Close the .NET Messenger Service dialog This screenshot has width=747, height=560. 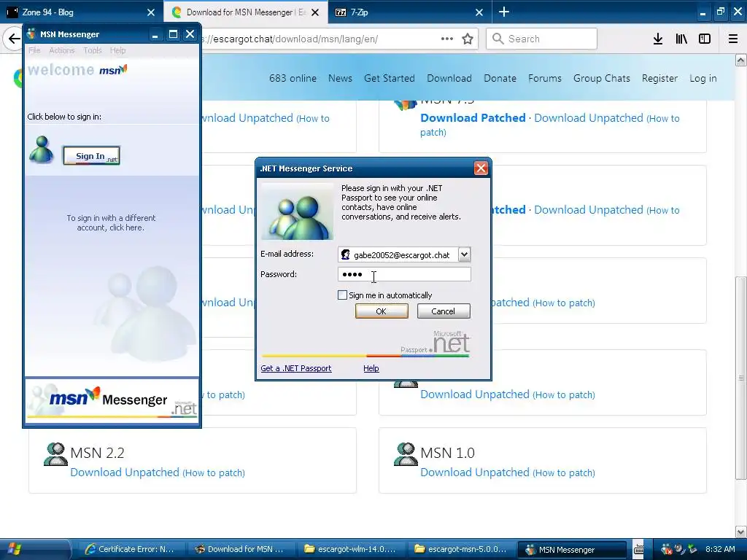point(481,168)
